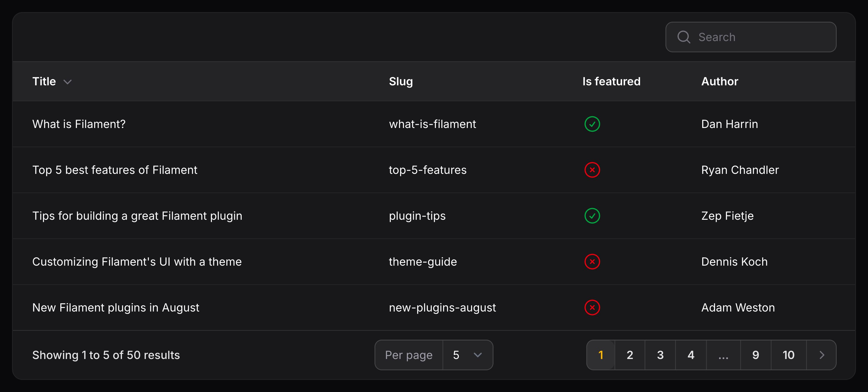Click sort chevron beside Title header
Viewport: 868px width, 392px height.
coord(68,82)
